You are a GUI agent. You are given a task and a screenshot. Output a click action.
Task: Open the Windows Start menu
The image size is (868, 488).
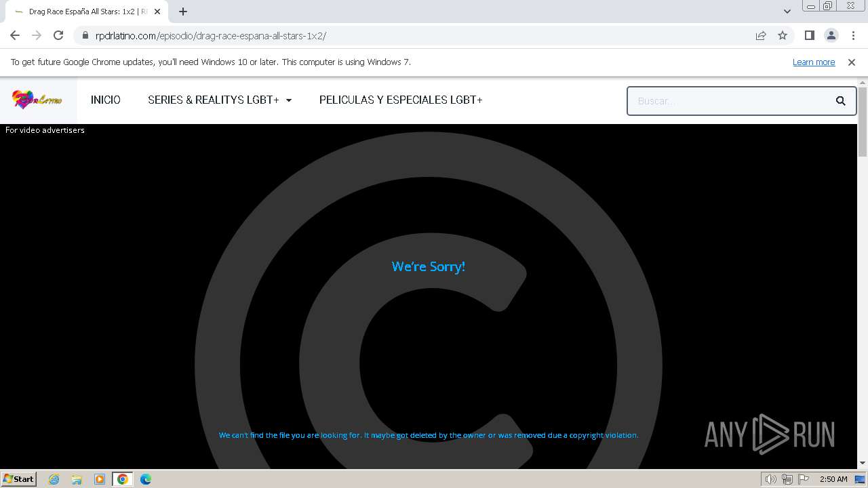click(x=18, y=479)
